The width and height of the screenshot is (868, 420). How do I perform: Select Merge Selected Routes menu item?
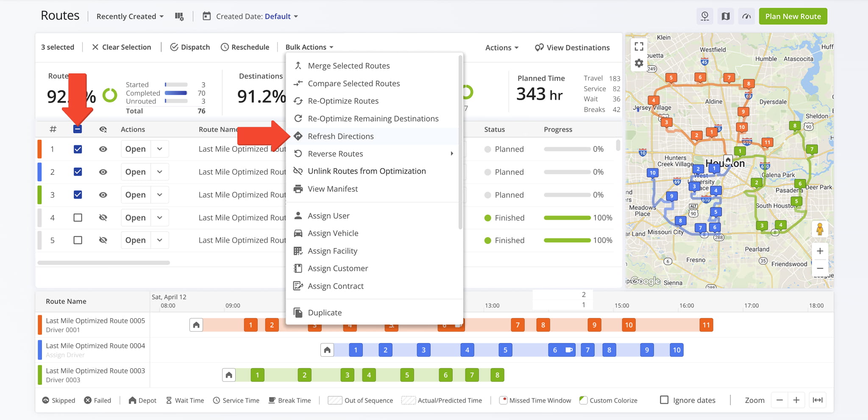(348, 66)
